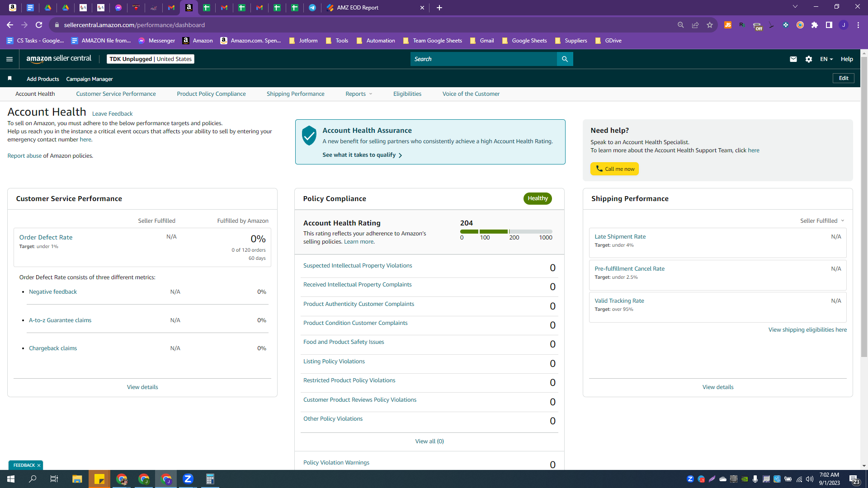Open the settings gear icon
868x488 pixels.
click(809, 59)
